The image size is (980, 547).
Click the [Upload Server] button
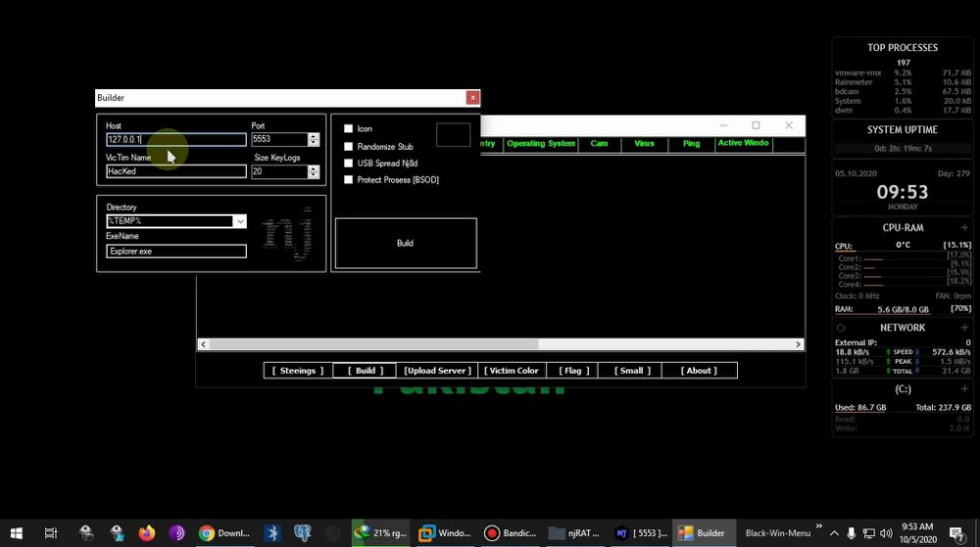437,371
